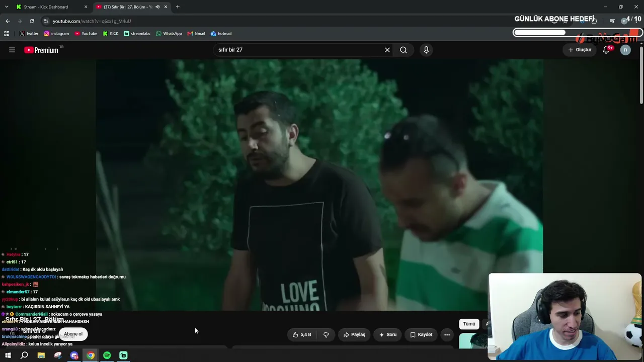Open Chrome from the taskbar
Screen dimensions: 644x362
(x=91, y=355)
